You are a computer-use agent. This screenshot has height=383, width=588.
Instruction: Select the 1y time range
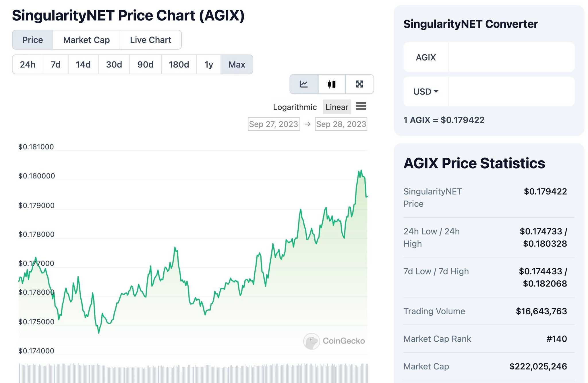pos(209,64)
